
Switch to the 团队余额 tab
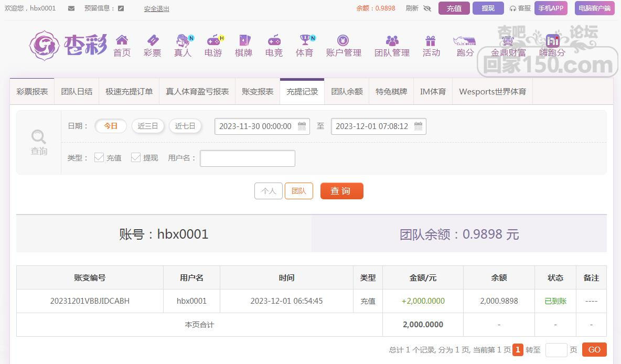(x=347, y=91)
